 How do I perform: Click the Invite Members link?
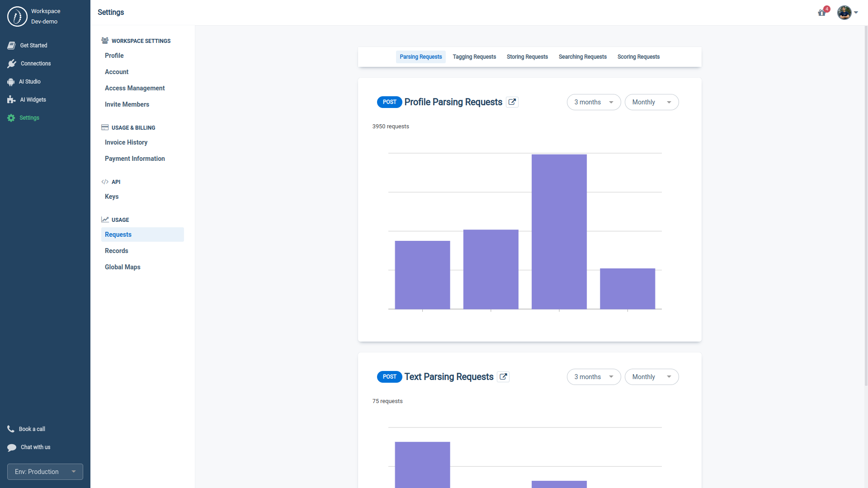click(x=127, y=104)
